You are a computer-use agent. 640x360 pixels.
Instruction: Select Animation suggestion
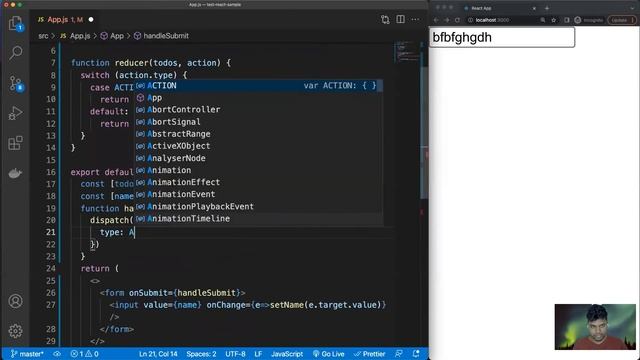pyautogui.click(x=259, y=170)
